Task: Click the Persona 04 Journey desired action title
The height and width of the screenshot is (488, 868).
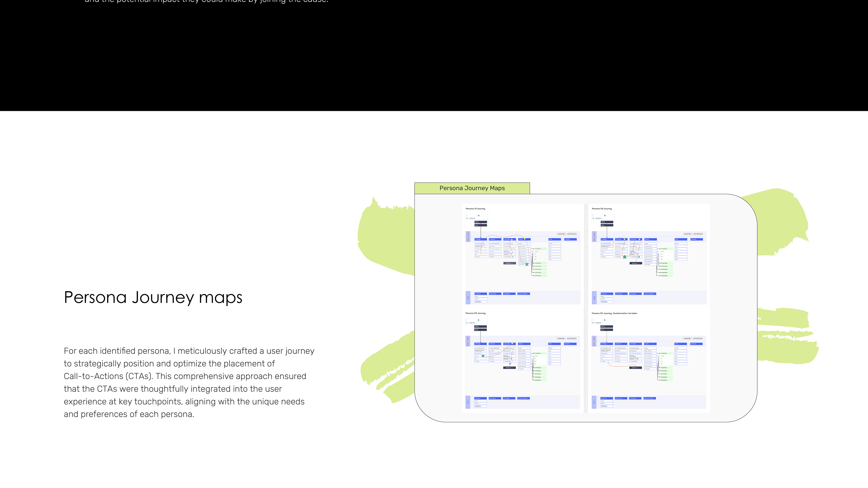Action: point(614,313)
